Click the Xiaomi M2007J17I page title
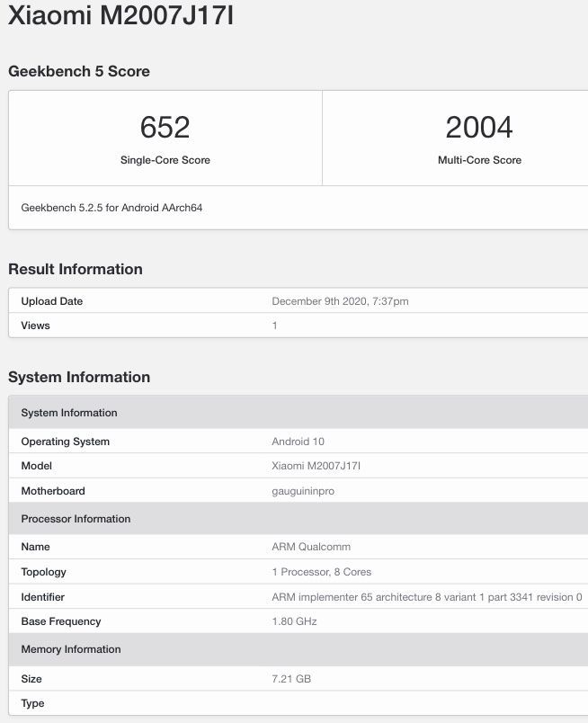 click(120, 14)
